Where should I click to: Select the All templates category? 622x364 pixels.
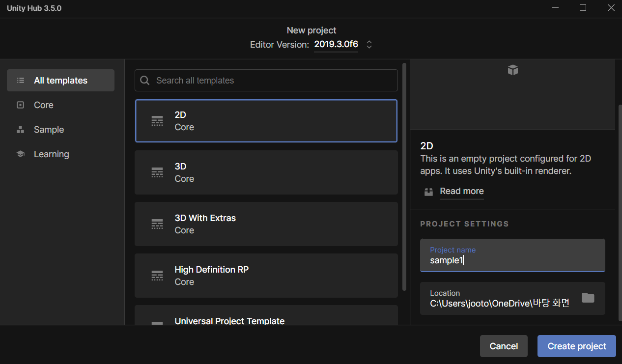pyautogui.click(x=60, y=81)
